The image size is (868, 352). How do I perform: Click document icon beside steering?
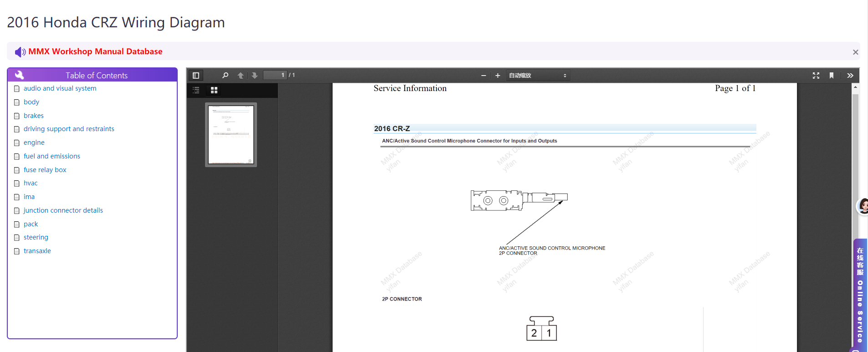tap(17, 238)
